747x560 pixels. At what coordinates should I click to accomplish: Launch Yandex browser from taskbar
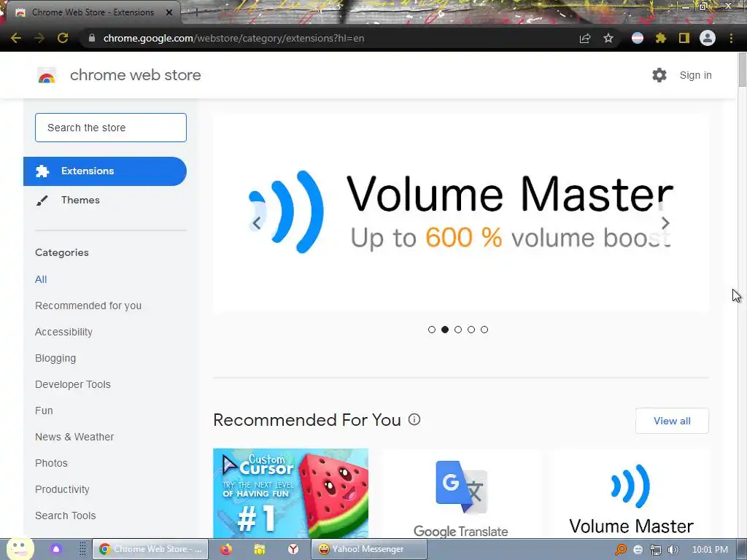[293, 549]
